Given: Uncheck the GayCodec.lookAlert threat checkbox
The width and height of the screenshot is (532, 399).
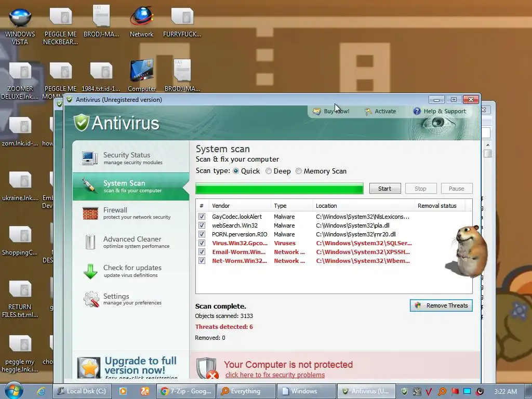Looking at the screenshot, I should (202, 217).
